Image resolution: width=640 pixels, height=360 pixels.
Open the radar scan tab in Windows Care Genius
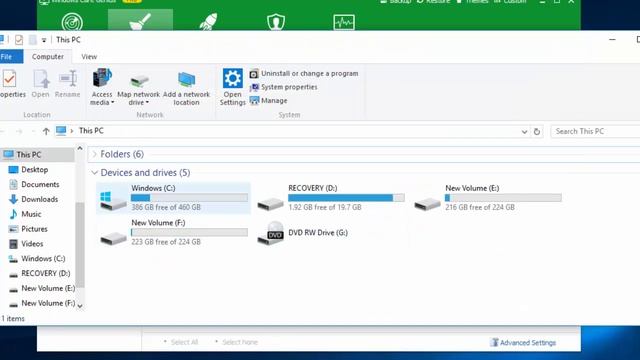(72, 22)
